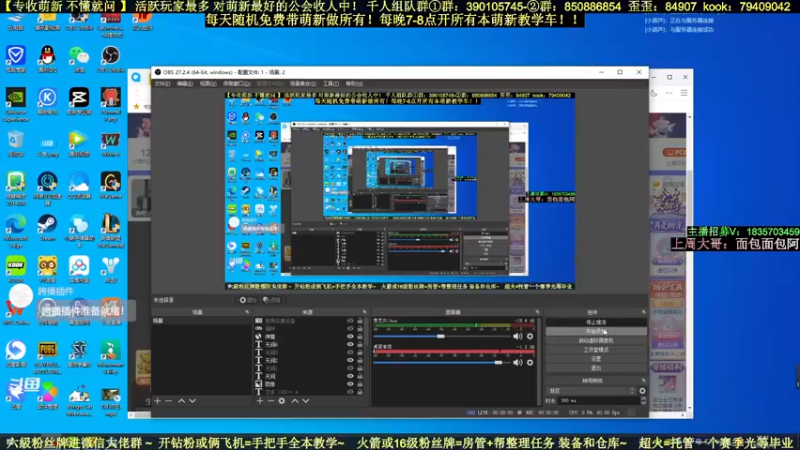Screen dimensions: 800x450
Task: Open source 属性 properties above the panels
Action: (247, 300)
